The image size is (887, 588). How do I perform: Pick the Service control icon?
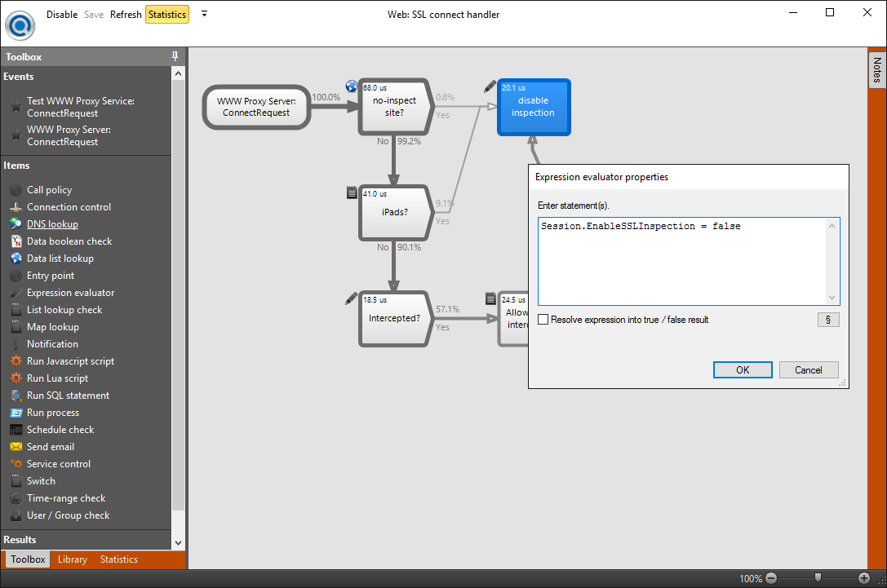point(16,463)
